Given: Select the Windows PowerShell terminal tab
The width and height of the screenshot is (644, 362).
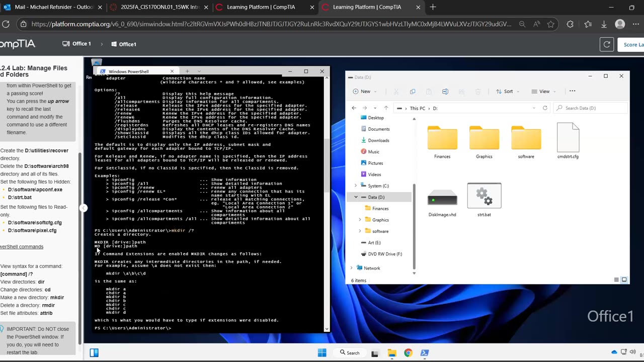Looking at the screenshot, I should (x=136, y=71).
